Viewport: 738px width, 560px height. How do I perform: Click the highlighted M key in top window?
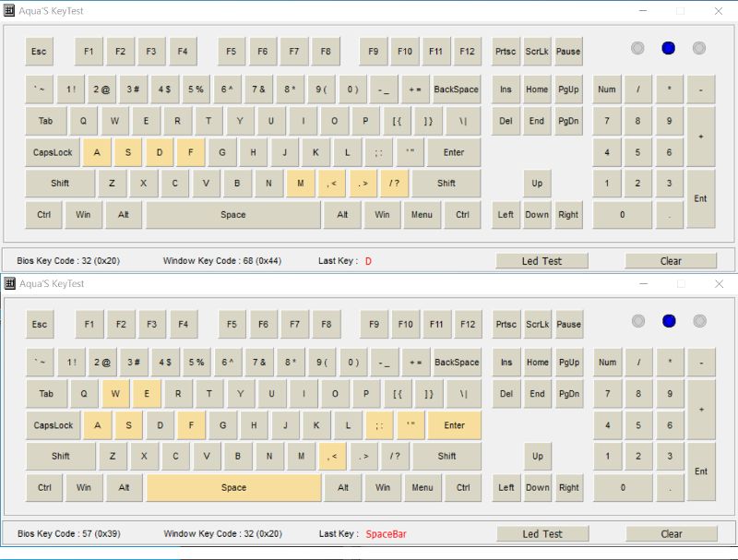coord(301,183)
